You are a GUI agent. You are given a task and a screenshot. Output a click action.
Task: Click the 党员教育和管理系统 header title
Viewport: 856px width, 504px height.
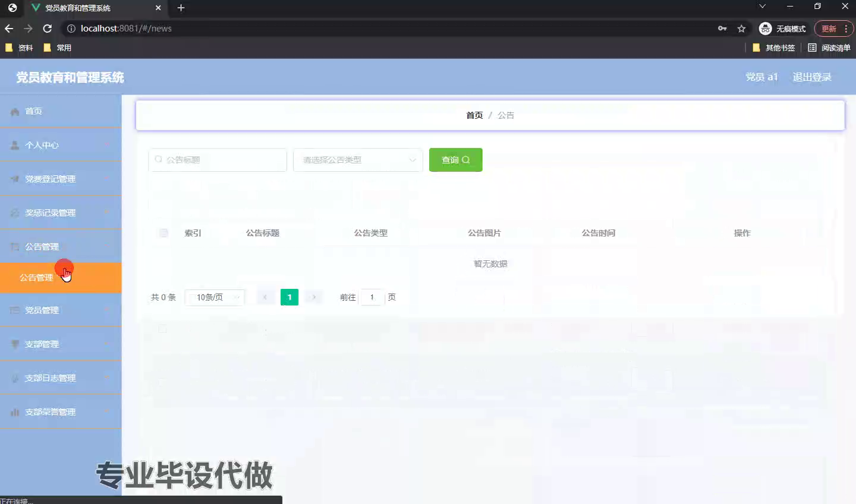point(70,77)
